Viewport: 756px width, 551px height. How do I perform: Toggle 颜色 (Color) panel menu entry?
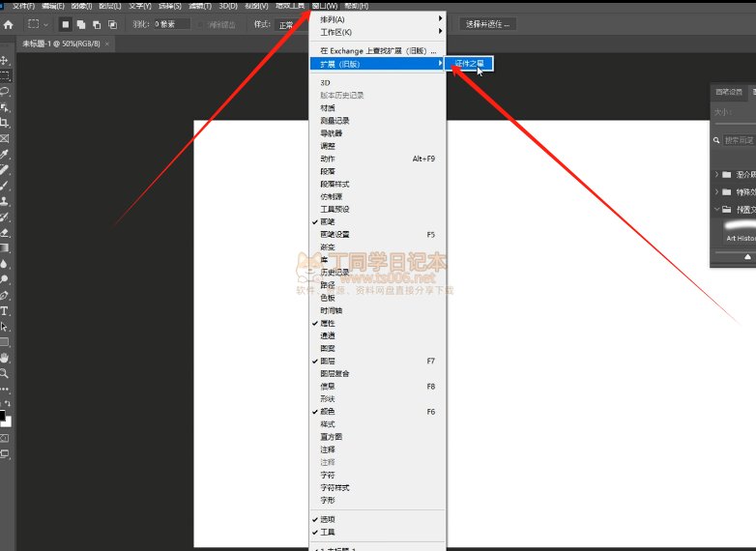(329, 412)
